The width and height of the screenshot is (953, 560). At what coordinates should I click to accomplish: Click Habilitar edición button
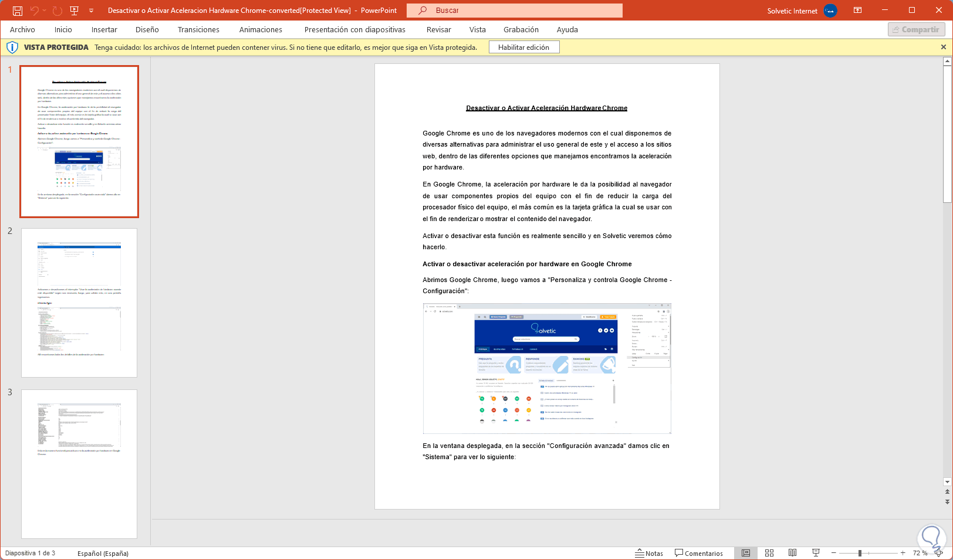pyautogui.click(x=524, y=47)
